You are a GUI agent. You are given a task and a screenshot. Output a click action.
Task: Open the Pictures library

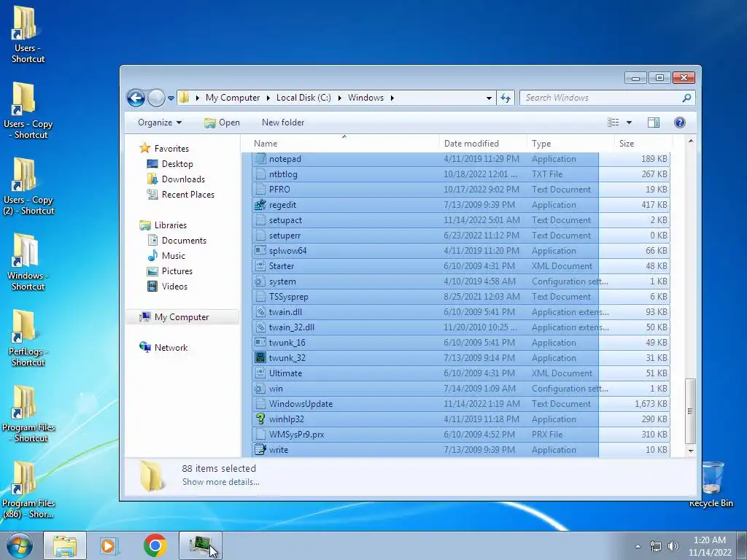[177, 271]
